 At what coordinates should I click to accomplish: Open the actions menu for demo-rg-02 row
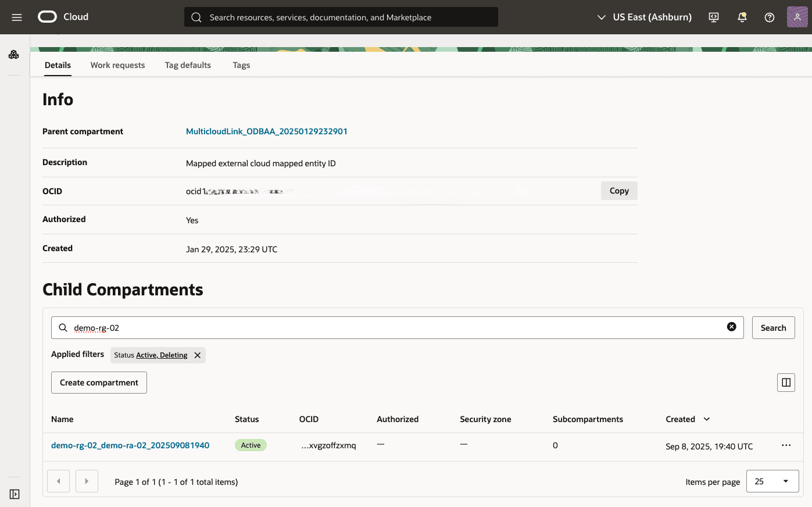click(x=786, y=445)
